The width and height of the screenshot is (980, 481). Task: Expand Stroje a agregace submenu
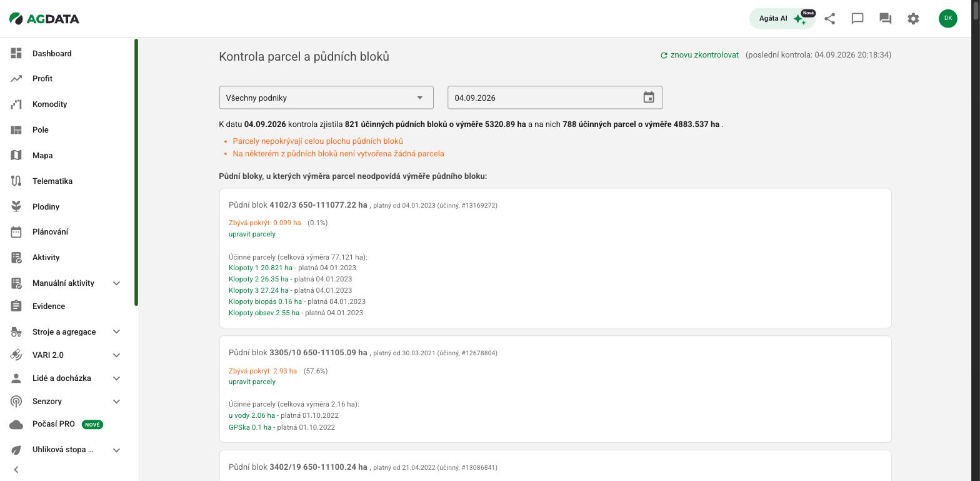[x=116, y=332]
